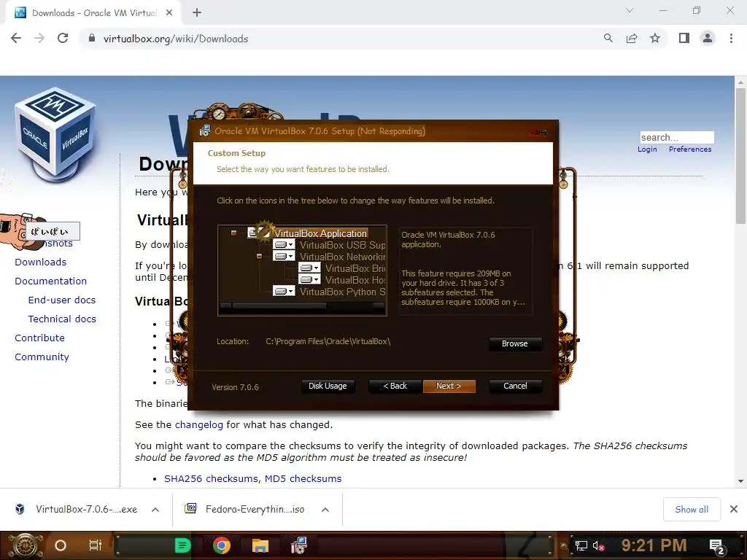Open feature dropdown for VirtualBox USB Support
Viewport: 747px width, 560px height.
coord(284,245)
